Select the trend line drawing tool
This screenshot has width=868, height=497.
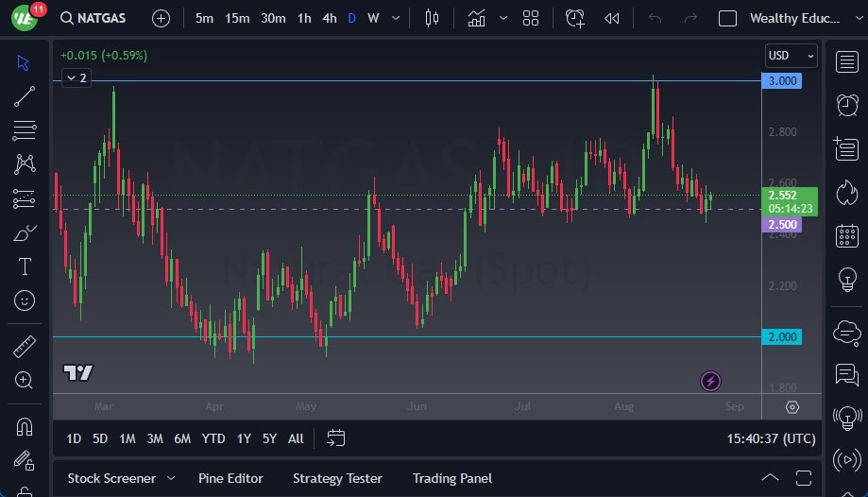tap(25, 96)
